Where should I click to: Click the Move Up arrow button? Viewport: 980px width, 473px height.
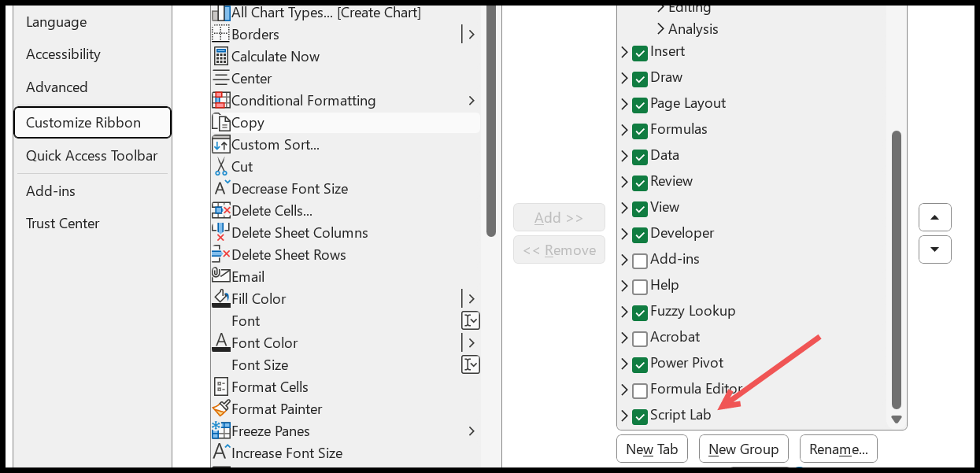pyautogui.click(x=935, y=217)
